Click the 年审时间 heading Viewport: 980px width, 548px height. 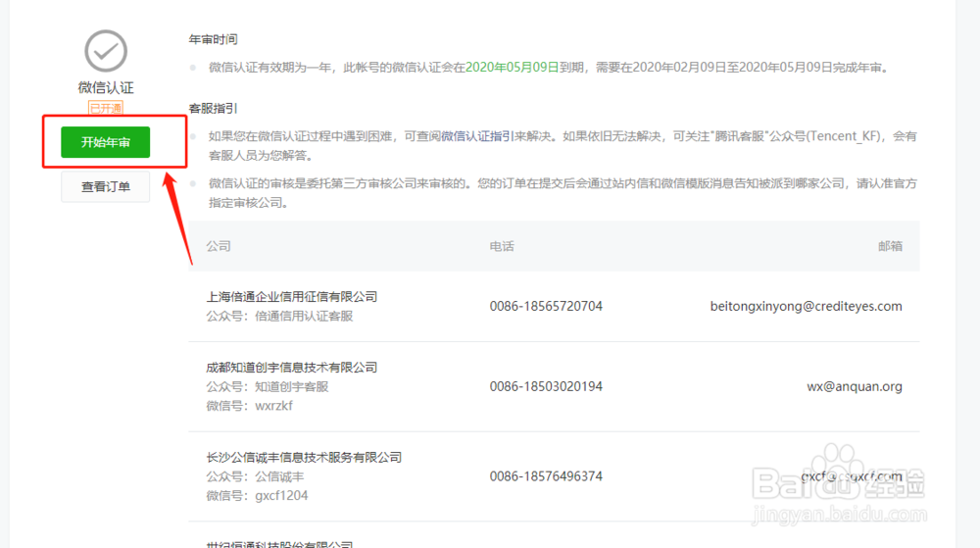[x=213, y=39]
